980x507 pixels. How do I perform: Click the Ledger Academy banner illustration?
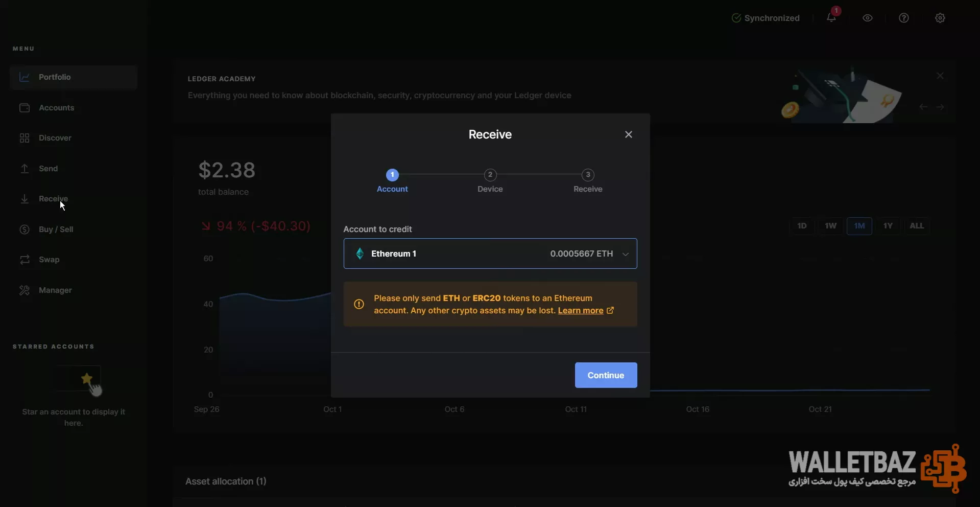[x=843, y=96]
